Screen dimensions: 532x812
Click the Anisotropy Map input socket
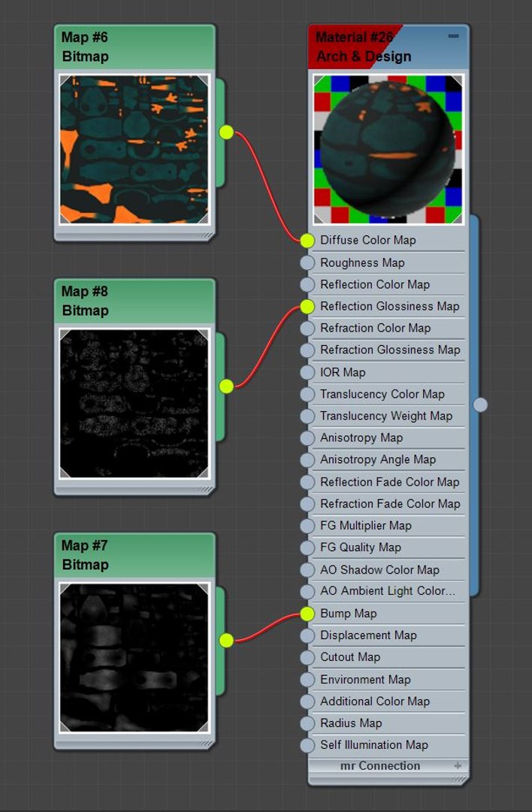307,438
